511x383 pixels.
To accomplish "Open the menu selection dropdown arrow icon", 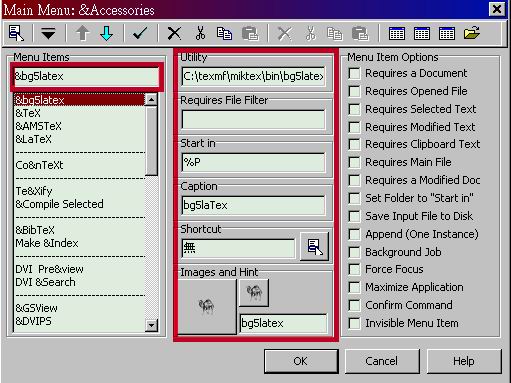I will point(48,33).
